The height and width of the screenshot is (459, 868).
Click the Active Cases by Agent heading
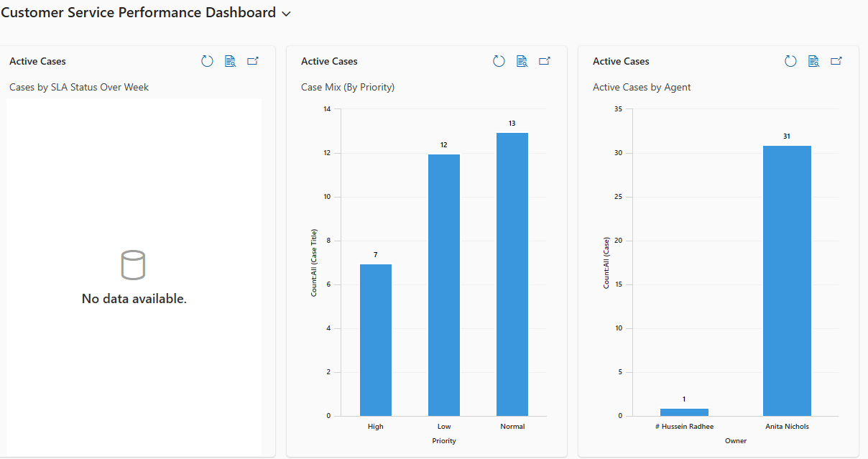pos(642,88)
